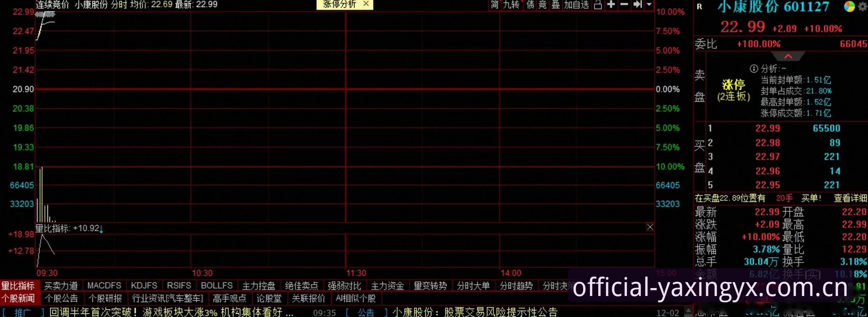Click the 总手 30.04万 value
The image size is (868, 317).
[x=761, y=262]
